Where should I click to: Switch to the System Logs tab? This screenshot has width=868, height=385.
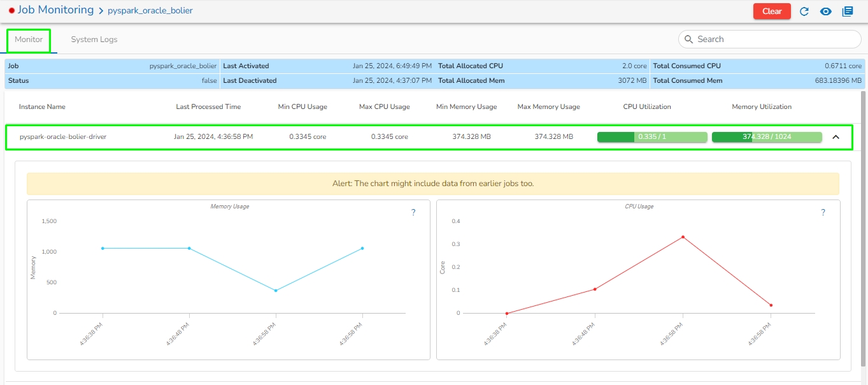tap(94, 40)
